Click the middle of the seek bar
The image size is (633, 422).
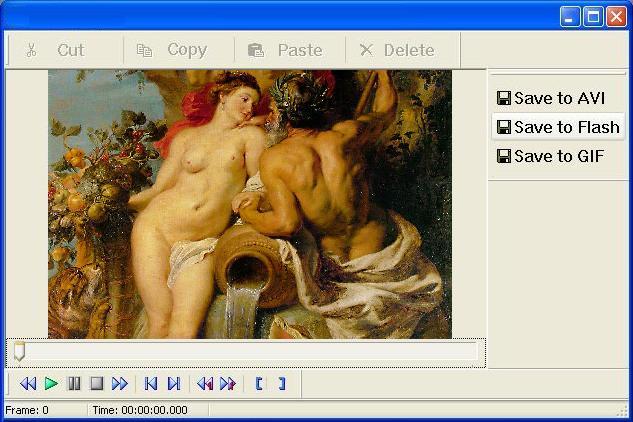[x=246, y=352]
